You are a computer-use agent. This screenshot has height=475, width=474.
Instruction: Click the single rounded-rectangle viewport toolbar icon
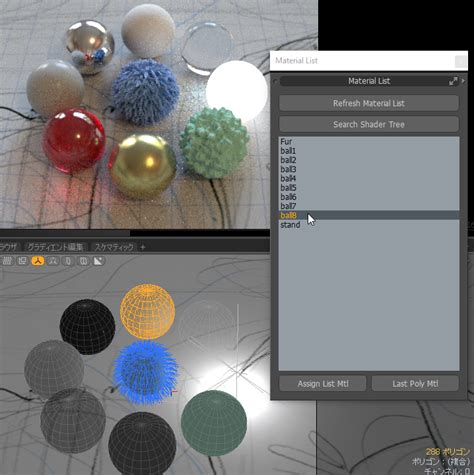click(x=68, y=261)
